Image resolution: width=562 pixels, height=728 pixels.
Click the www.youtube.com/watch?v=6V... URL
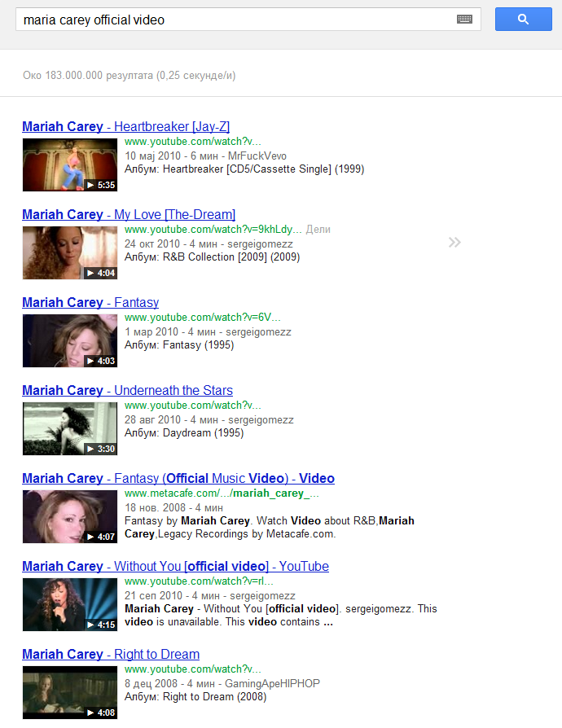click(203, 318)
